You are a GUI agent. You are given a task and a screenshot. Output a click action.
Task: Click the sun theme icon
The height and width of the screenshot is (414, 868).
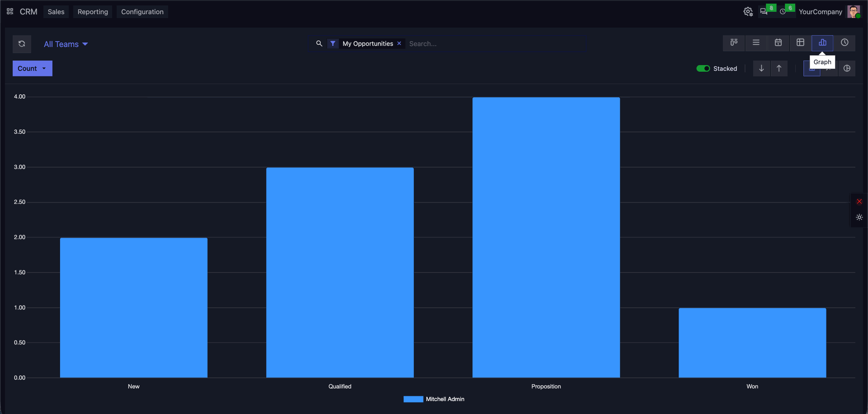coord(859,217)
